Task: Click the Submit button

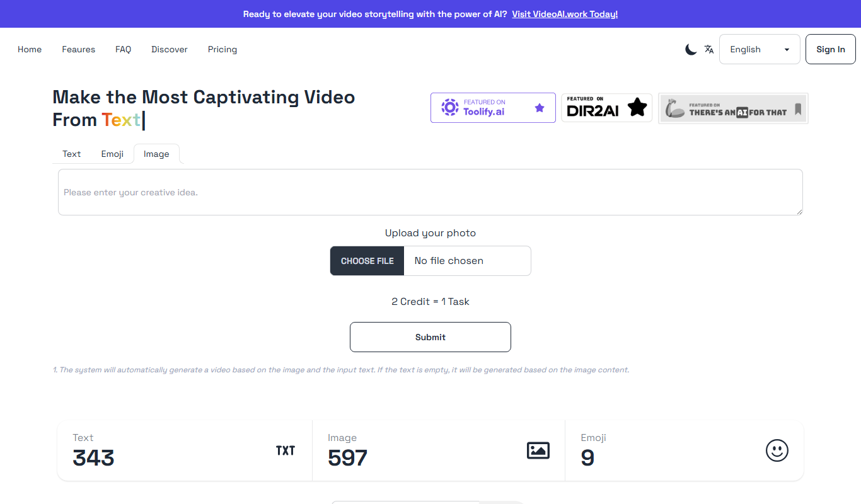Action: click(430, 337)
